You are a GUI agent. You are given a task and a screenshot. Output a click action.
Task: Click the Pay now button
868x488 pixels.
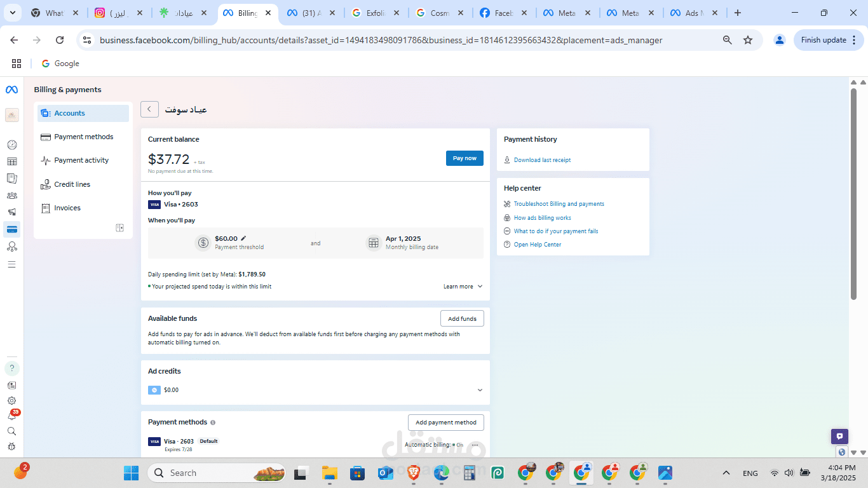465,158
